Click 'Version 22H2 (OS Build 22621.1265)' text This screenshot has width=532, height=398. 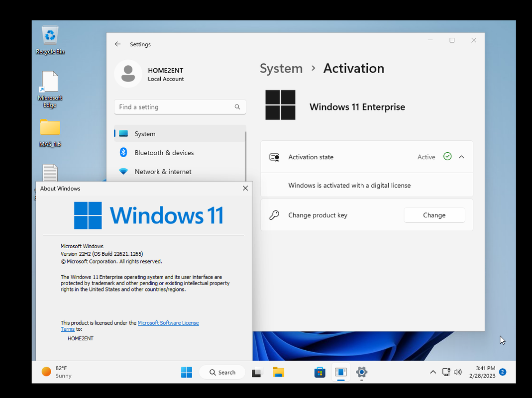pyautogui.click(x=102, y=254)
